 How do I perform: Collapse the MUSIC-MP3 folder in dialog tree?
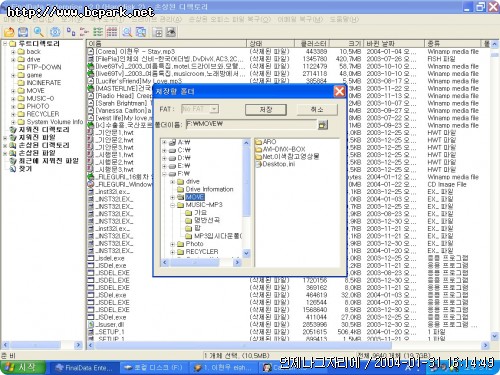pos(172,205)
